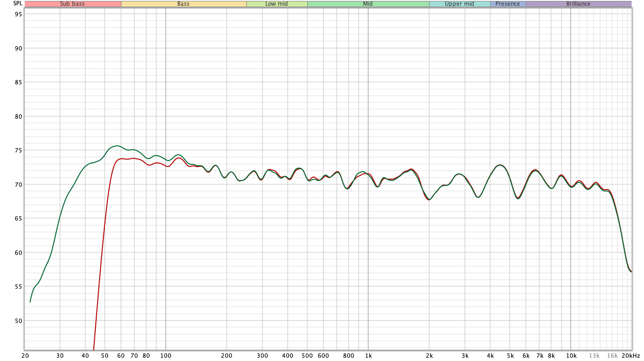Select the Bass frequency band label
The width and height of the screenshot is (644, 361).
click(x=183, y=4)
